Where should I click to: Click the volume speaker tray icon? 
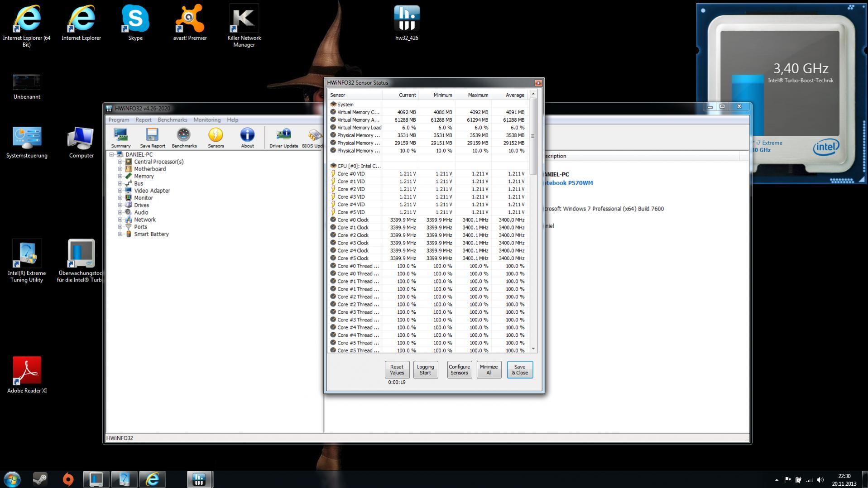pyautogui.click(x=820, y=480)
